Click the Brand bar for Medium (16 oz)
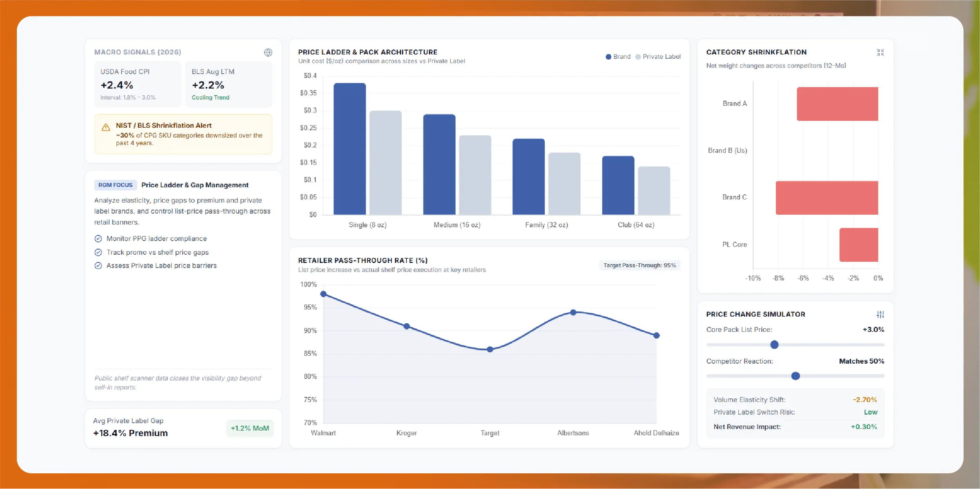The image size is (980, 489). point(439,165)
